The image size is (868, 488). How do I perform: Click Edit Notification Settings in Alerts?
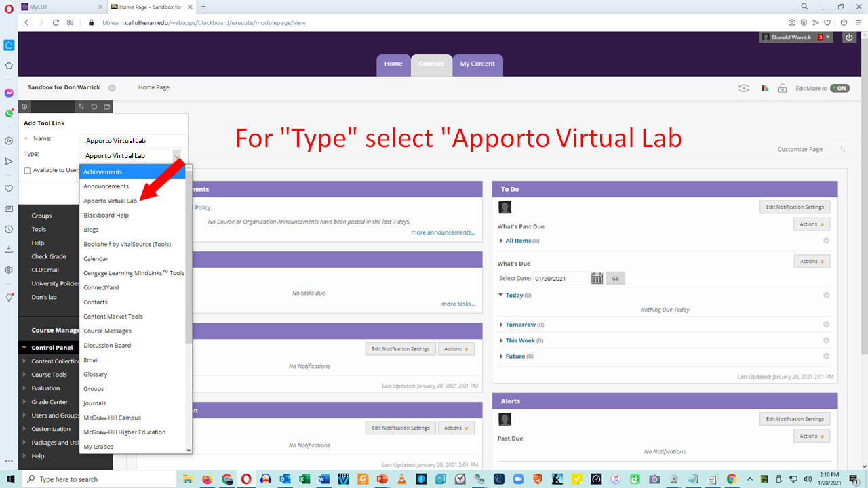795,419
